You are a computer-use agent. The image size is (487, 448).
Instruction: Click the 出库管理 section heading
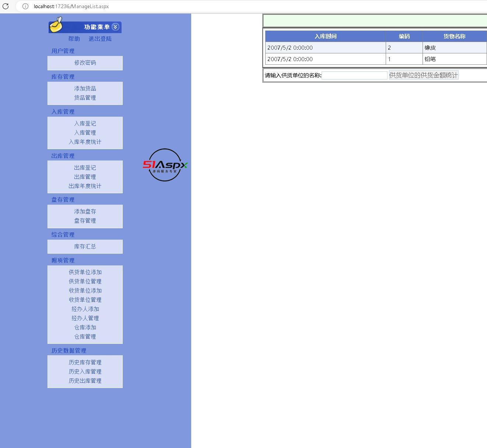[63, 156]
